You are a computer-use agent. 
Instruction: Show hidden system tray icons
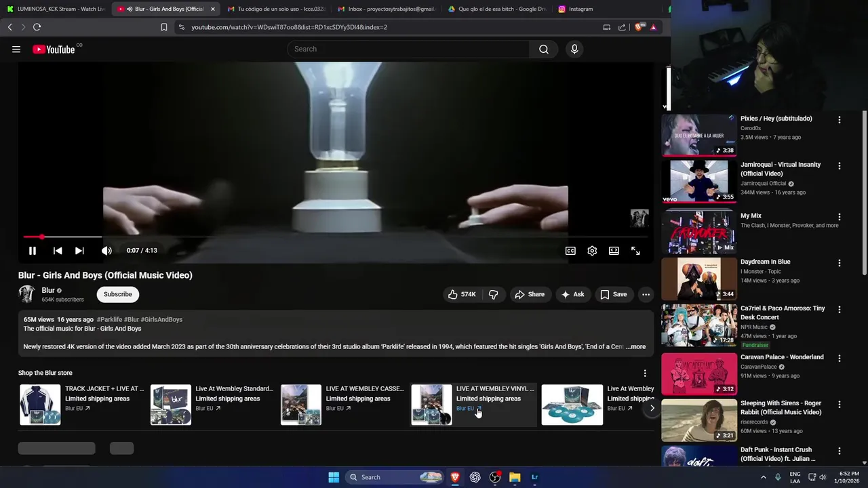[x=763, y=477]
